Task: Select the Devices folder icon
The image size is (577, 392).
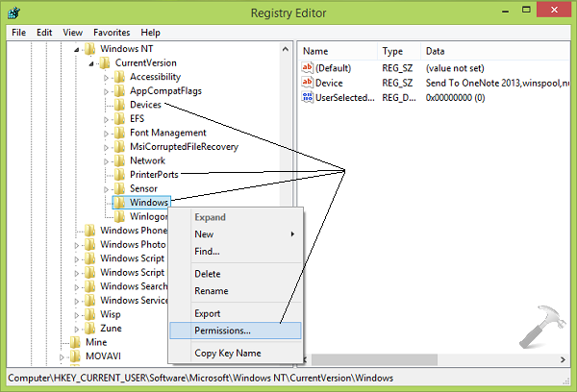Action: point(120,105)
